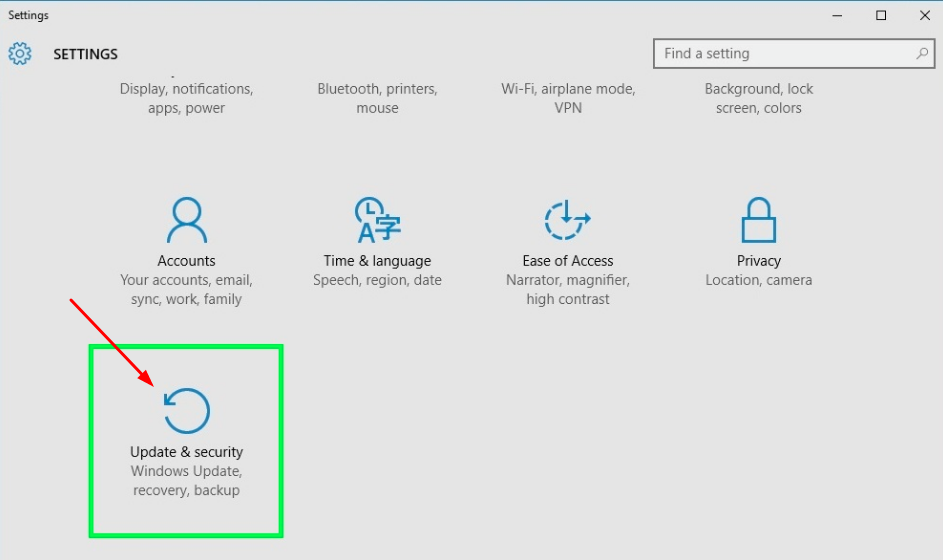Screen dimensions: 943x560
Task: Click 'Speech, region, date' text
Action: (x=377, y=280)
